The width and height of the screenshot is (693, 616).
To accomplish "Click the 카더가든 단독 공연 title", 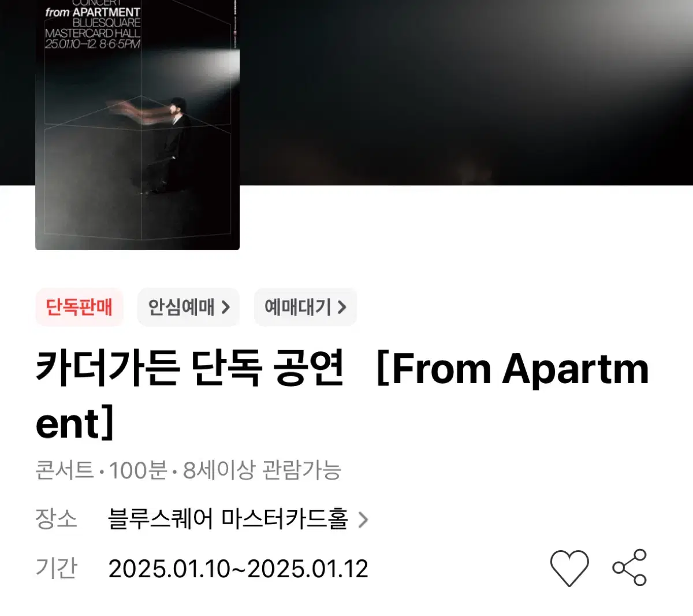I will pyautogui.click(x=190, y=368).
